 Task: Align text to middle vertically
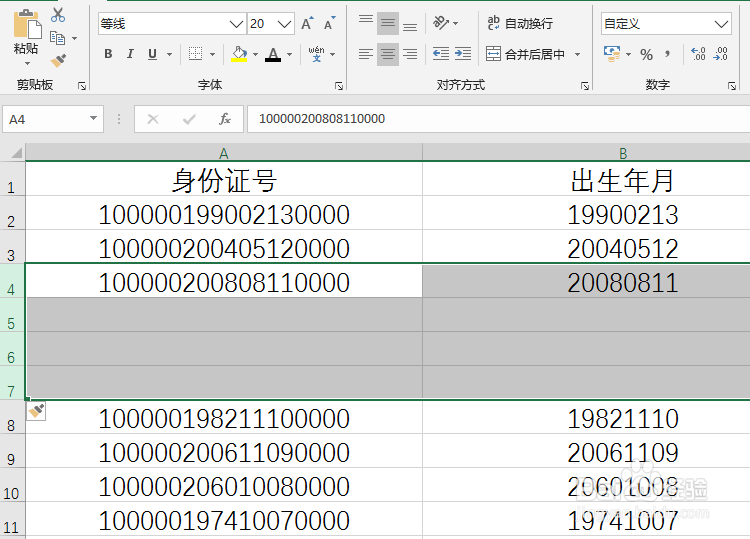click(x=388, y=23)
